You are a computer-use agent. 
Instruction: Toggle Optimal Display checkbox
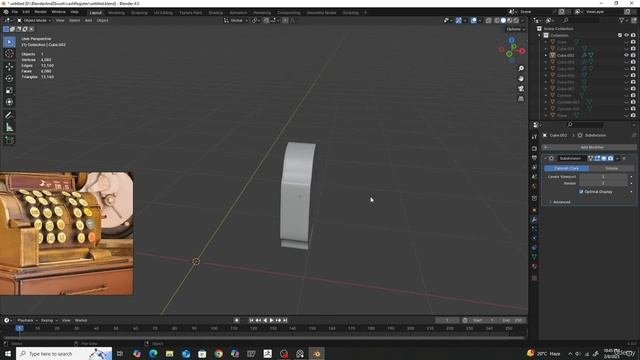[581, 191]
